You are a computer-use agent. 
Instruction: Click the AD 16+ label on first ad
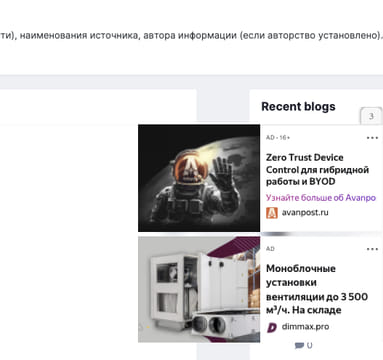click(278, 137)
